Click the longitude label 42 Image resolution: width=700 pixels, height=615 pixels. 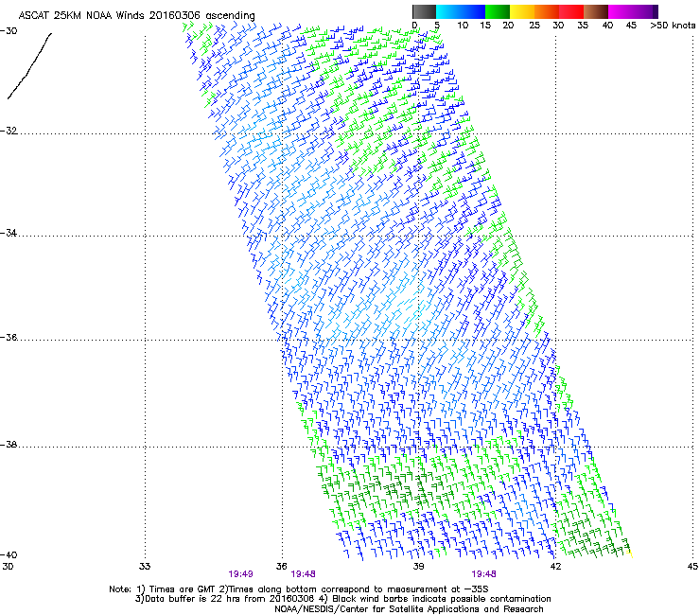point(555,567)
